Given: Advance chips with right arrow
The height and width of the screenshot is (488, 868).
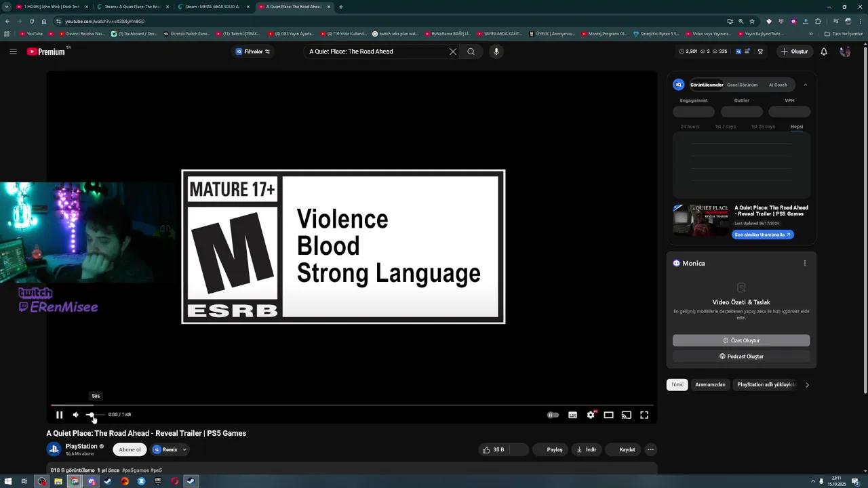Looking at the screenshot, I should pos(807,384).
